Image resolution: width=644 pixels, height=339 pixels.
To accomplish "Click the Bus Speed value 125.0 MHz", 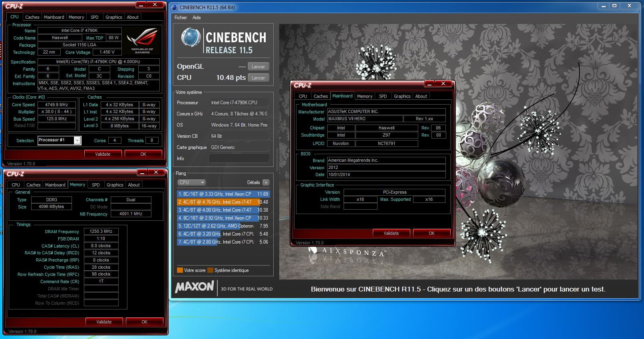I will coord(56,119).
